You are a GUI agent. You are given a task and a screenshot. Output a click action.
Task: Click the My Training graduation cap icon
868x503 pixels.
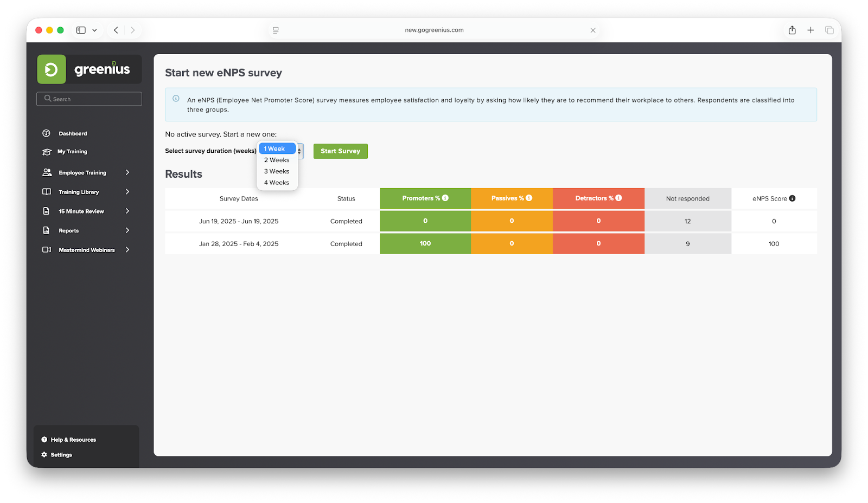click(47, 152)
